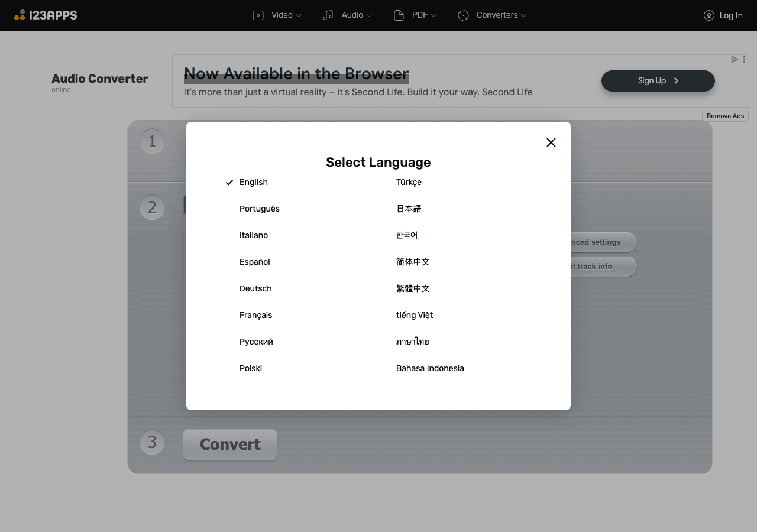Click the checkmark next to English
The image size is (757, 532).
[x=229, y=183]
